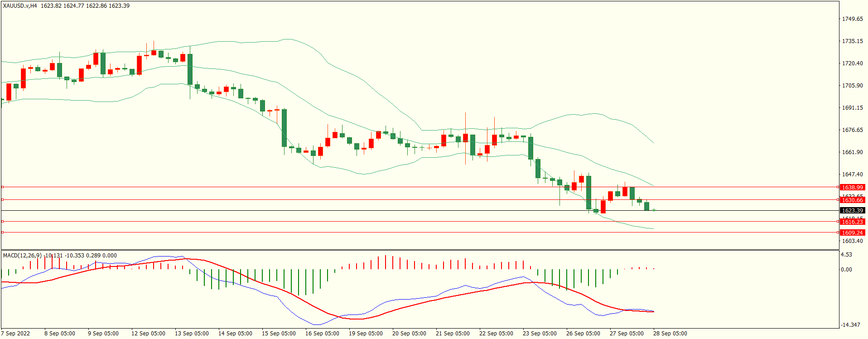This screenshot has width=868, height=339.
Task: Select the 1609.24 red price level label
Action: click(x=852, y=232)
